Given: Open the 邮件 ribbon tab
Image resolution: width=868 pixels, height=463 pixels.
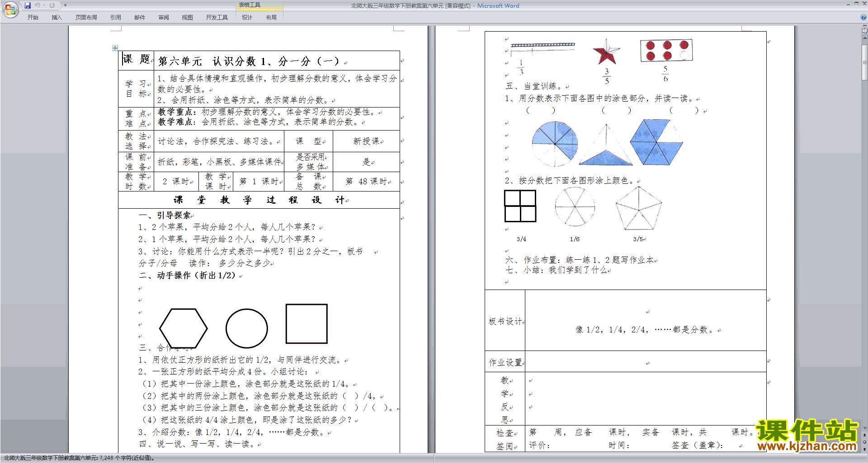Looking at the screenshot, I should click(x=140, y=17).
